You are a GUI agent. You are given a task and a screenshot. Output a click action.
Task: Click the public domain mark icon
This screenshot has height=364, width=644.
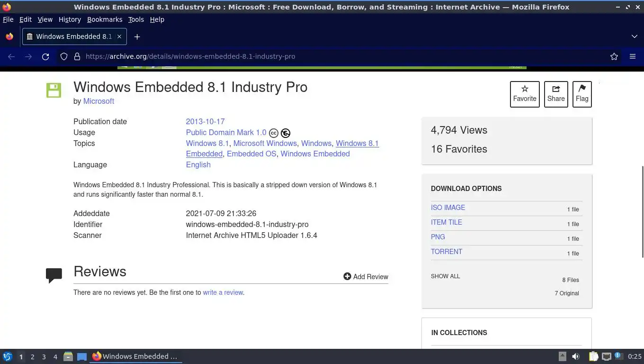click(286, 133)
